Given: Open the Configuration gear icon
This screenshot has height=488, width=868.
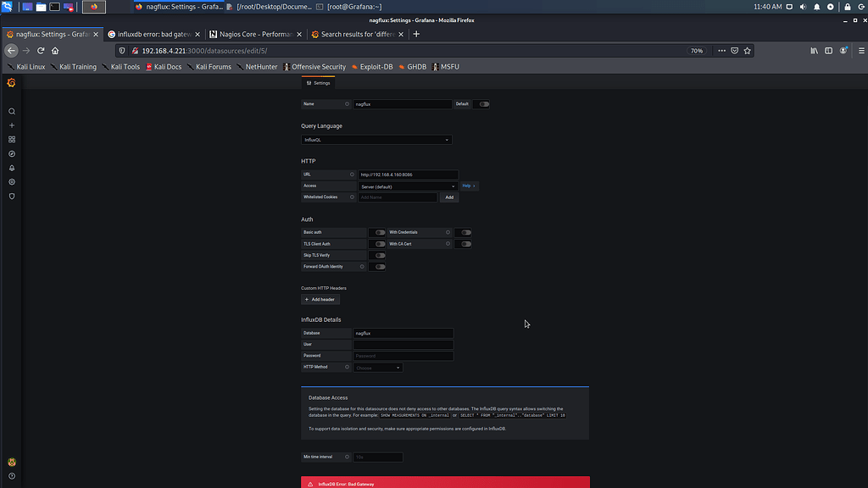Looking at the screenshot, I should [11, 182].
